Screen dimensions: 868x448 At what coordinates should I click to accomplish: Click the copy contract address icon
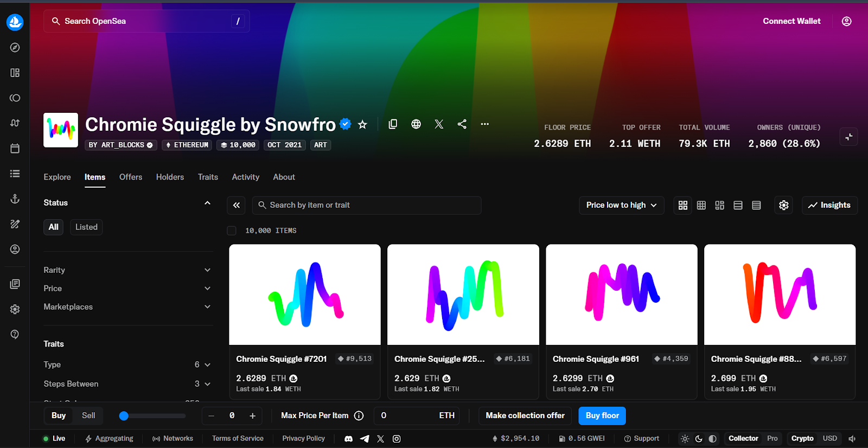[393, 124]
